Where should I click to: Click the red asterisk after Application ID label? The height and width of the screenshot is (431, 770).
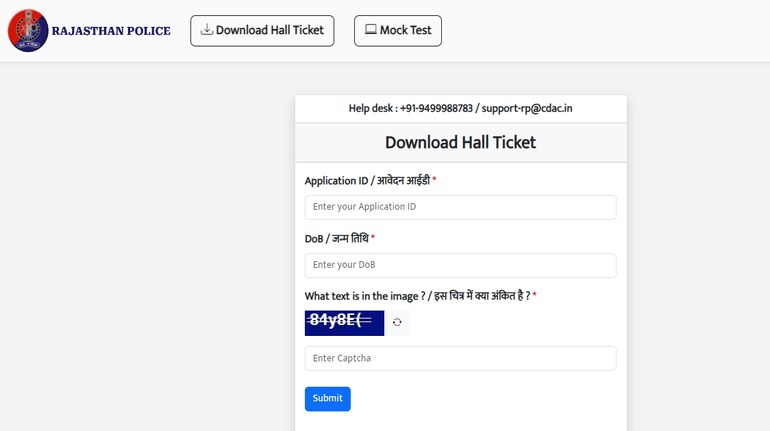[x=434, y=179]
